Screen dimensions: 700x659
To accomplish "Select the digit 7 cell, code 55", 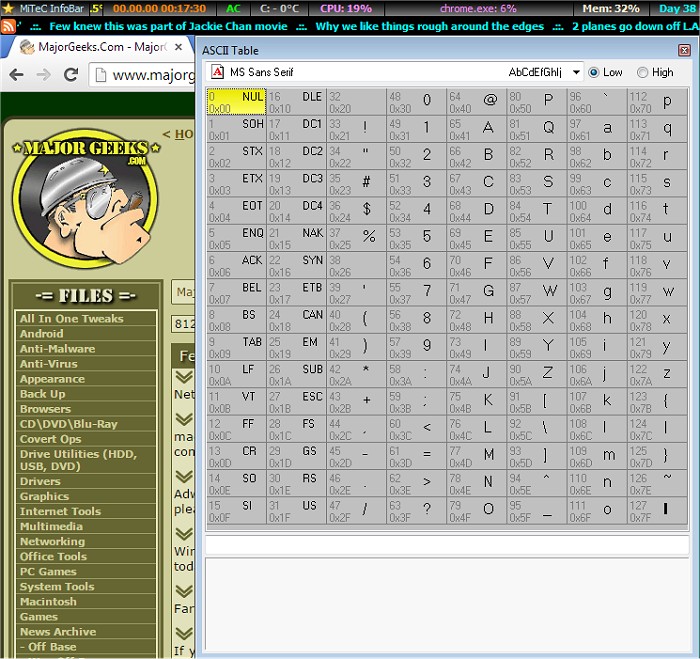I will (x=416, y=292).
